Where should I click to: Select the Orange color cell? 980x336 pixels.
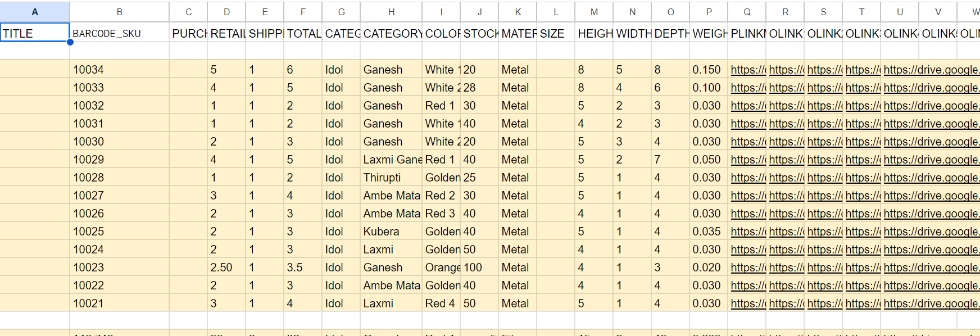(x=442, y=267)
